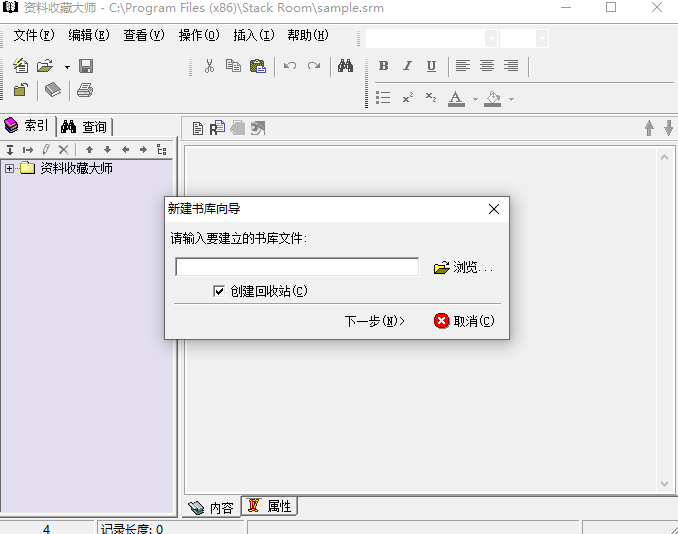Toggle bold formatting
The width and height of the screenshot is (678, 534).
384,66
